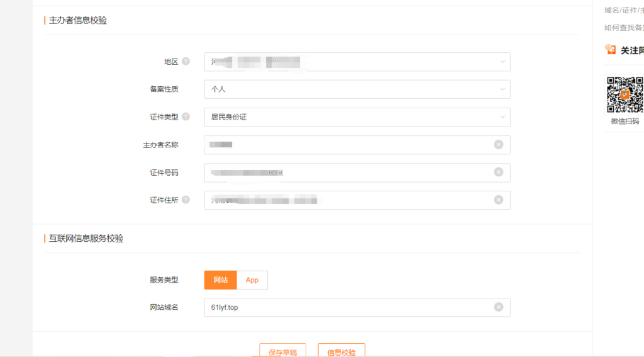Clear the 主办者名称 field with its X icon
644x357 pixels.
(498, 145)
